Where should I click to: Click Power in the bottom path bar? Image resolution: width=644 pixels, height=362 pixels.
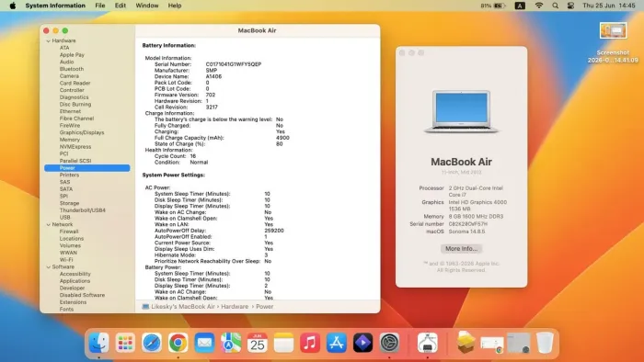[265, 307]
